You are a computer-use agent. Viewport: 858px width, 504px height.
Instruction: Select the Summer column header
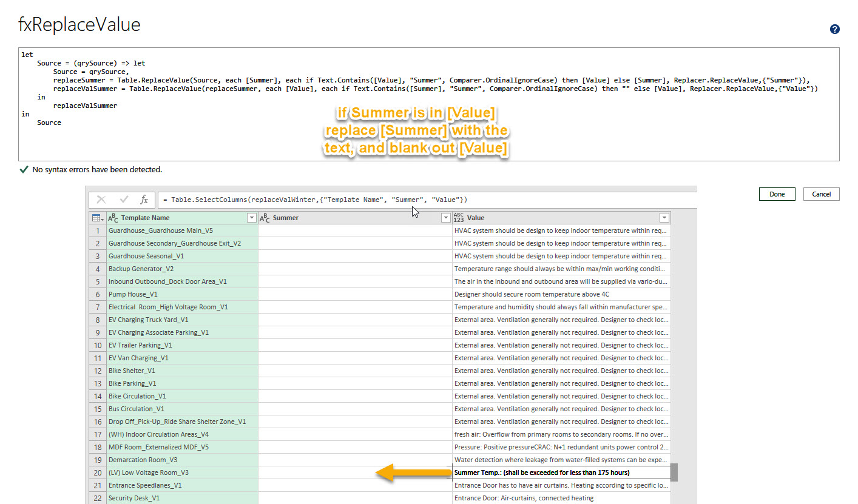click(x=355, y=218)
